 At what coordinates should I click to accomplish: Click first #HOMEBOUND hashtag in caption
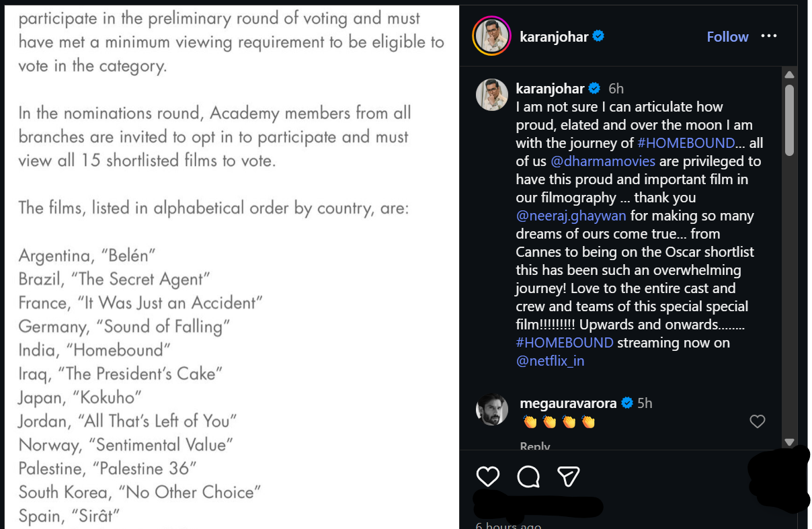click(x=686, y=143)
